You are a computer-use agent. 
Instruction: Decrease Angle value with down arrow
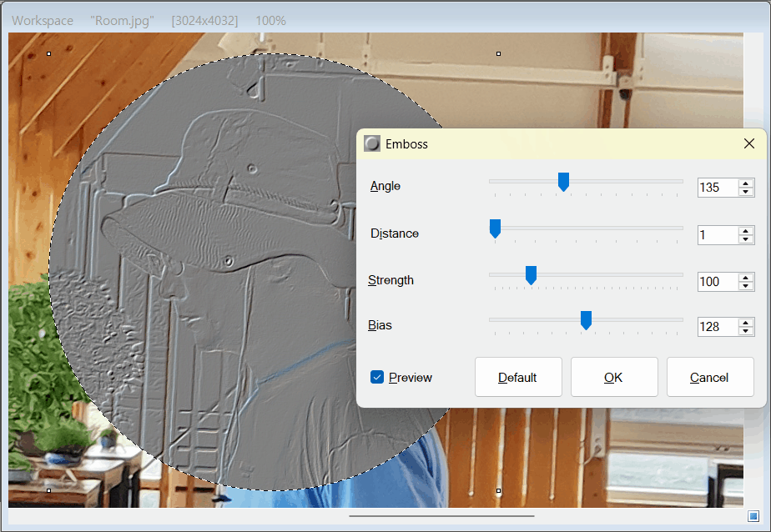[x=746, y=192]
